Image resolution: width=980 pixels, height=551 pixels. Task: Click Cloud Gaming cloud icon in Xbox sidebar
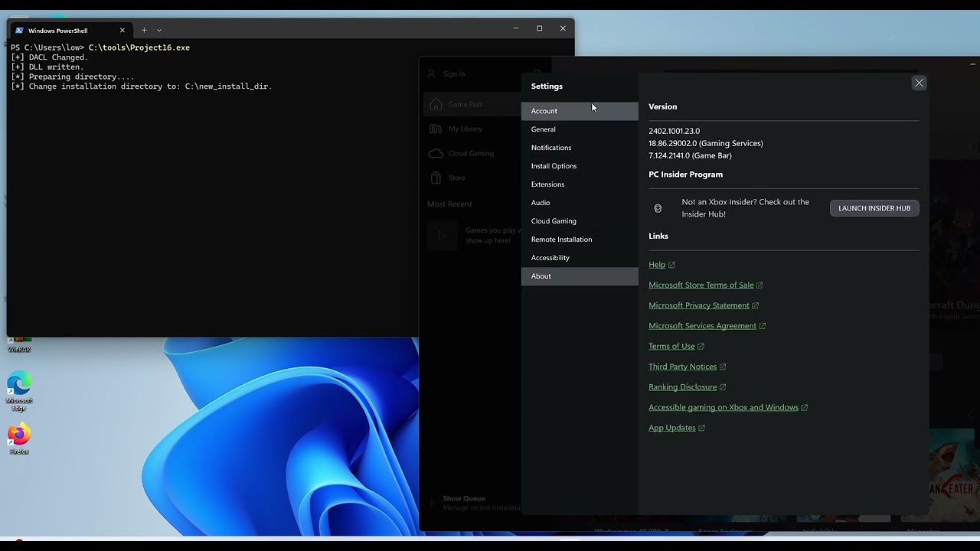[x=436, y=153]
